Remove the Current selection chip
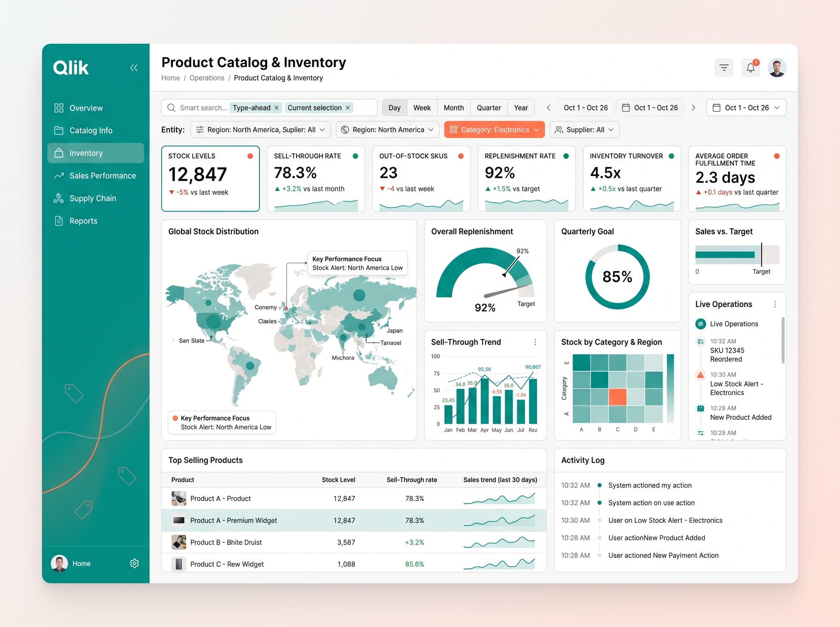Image resolution: width=840 pixels, height=627 pixels. tap(348, 108)
